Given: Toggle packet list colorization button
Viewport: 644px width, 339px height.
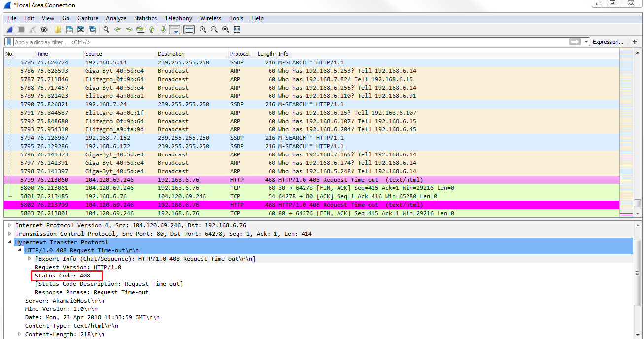Looking at the screenshot, I should 189,30.
